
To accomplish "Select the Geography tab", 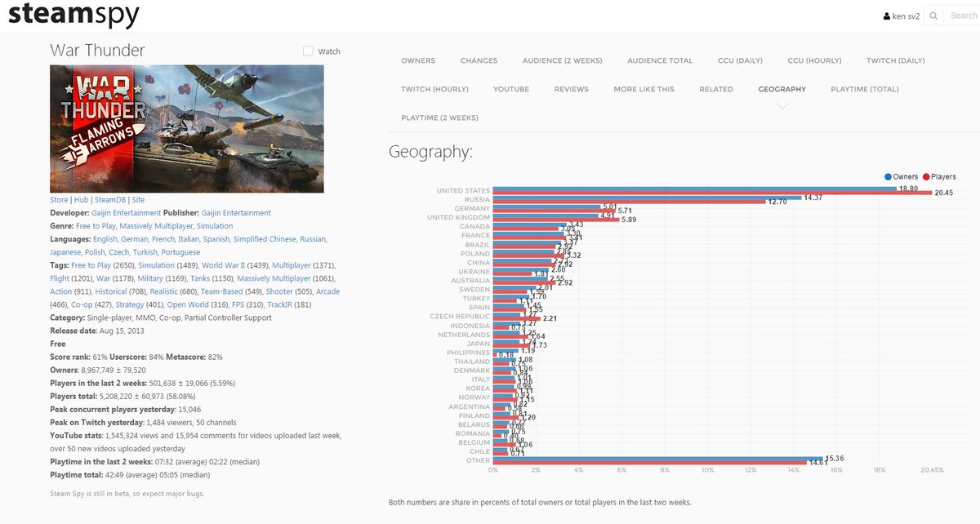I will 782,89.
